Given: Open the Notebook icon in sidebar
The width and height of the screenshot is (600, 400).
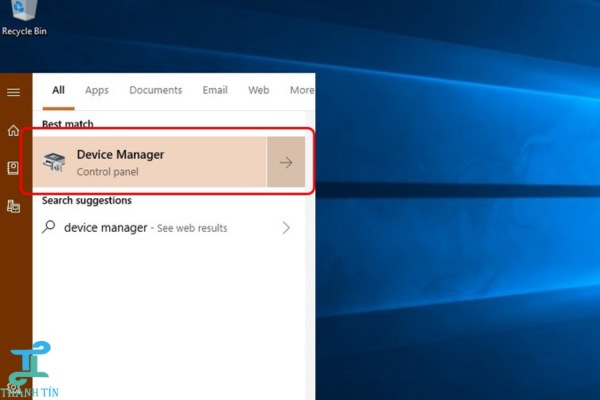Looking at the screenshot, I should (x=14, y=168).
